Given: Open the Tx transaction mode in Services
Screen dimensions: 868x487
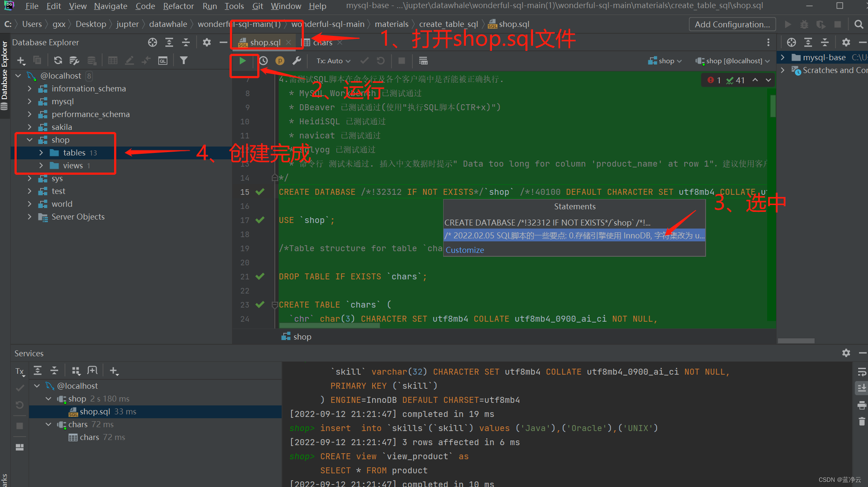Looking at the screenshot, I should coord(20,371).
